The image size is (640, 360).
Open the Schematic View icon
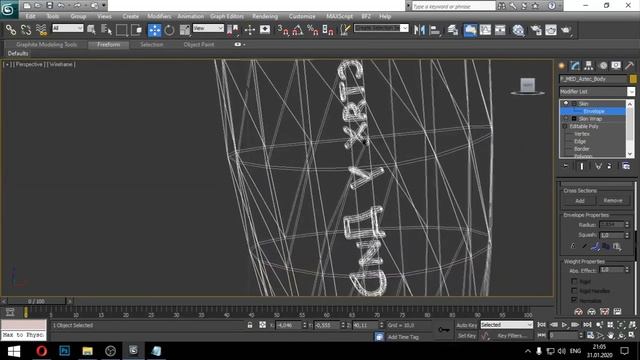(500, 30)
